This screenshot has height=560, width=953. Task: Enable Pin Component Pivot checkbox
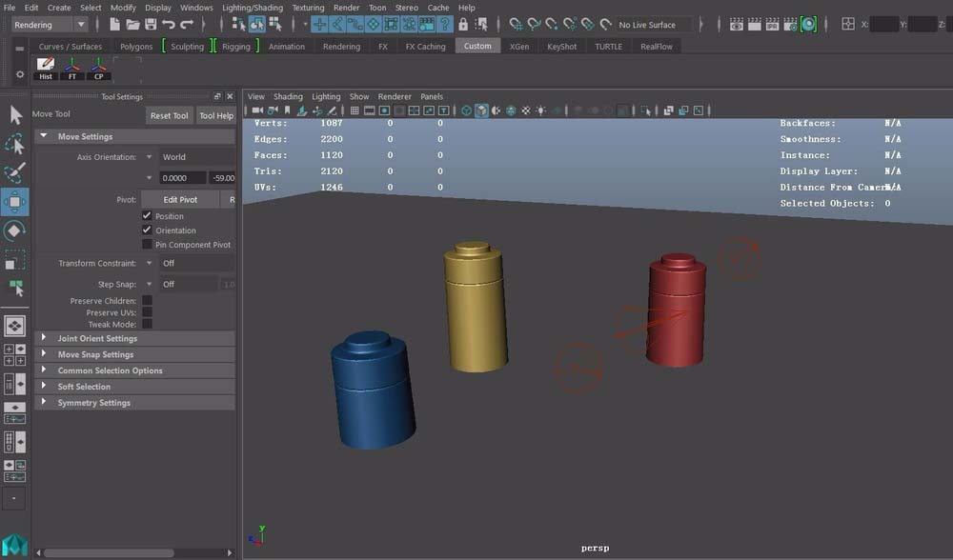pos(147,245)
